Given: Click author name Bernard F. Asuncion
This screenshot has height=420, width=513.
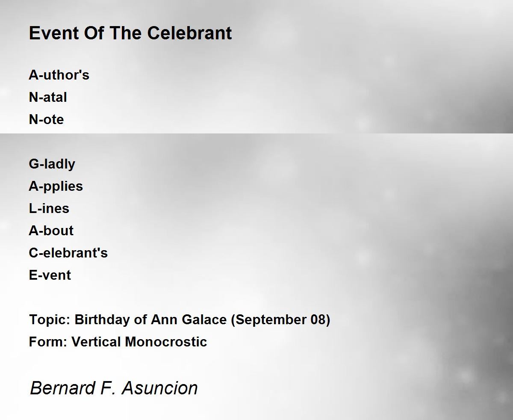Looking at the screenshot, I should [114, 388].
